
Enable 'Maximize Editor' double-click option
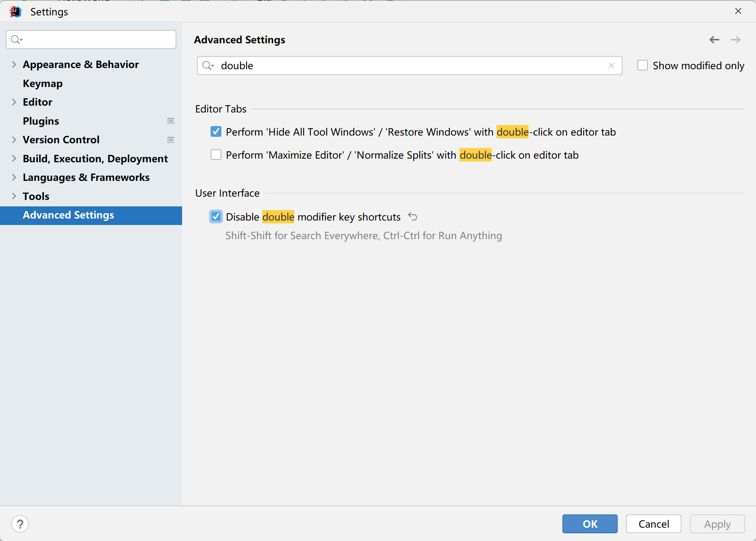216,155
